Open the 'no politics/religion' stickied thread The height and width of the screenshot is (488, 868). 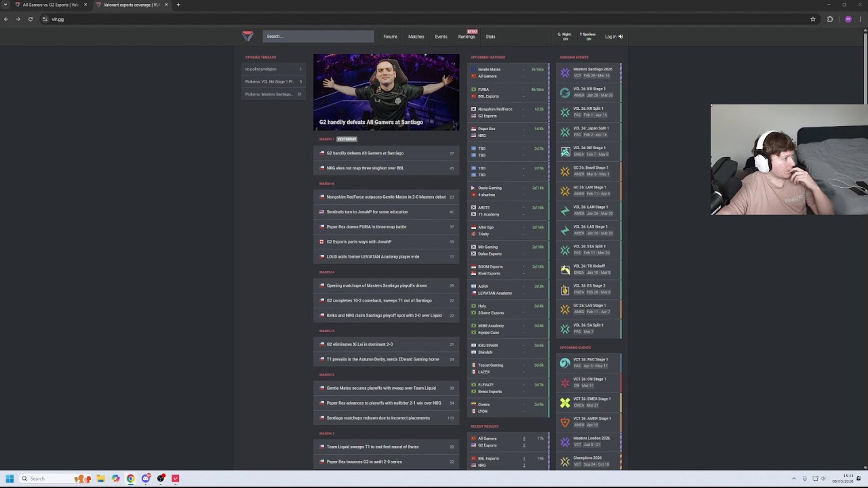pos(273,69)
